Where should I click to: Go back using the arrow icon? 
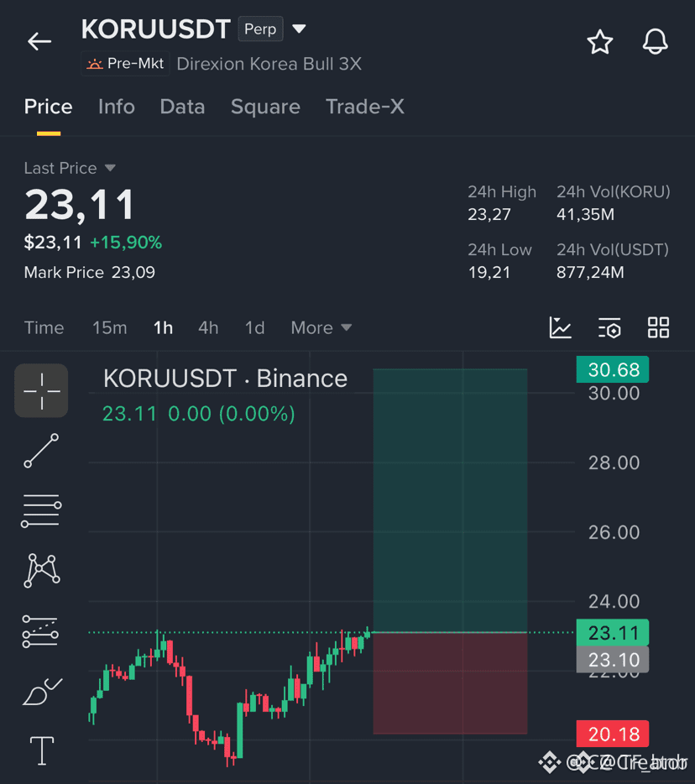[39, 41]
